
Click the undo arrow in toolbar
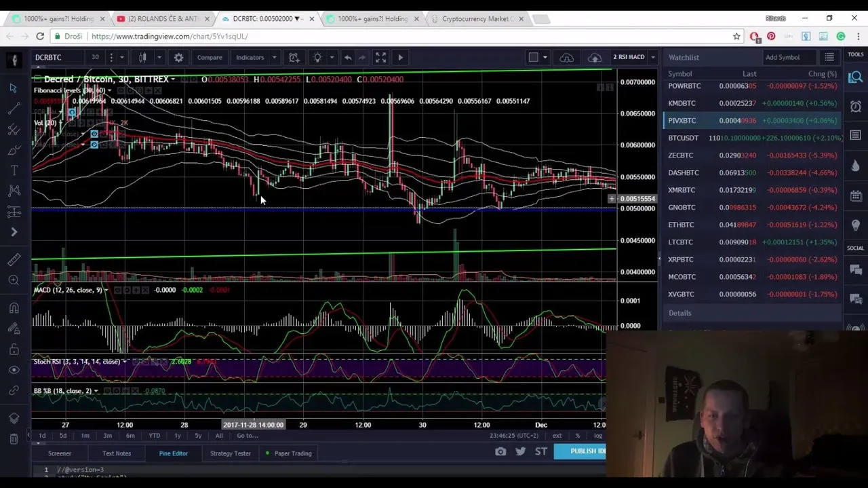(348, 58)
